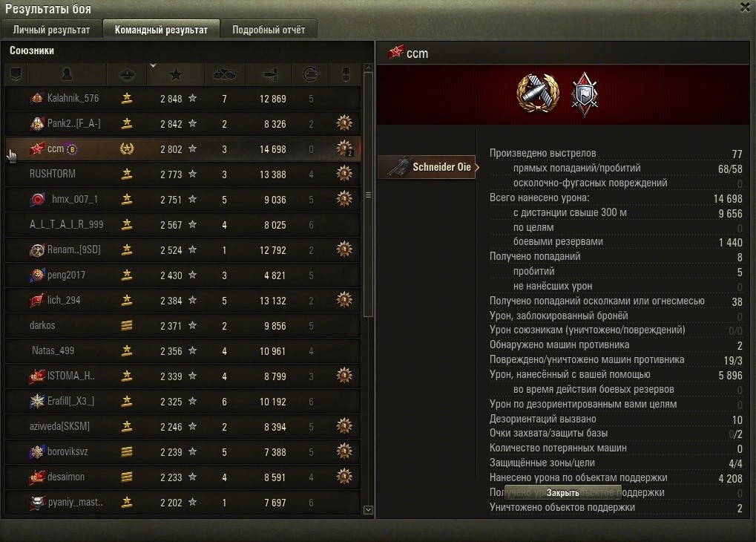Click the Закрыть button
This screenshot has width=756, height=542.
562,492
